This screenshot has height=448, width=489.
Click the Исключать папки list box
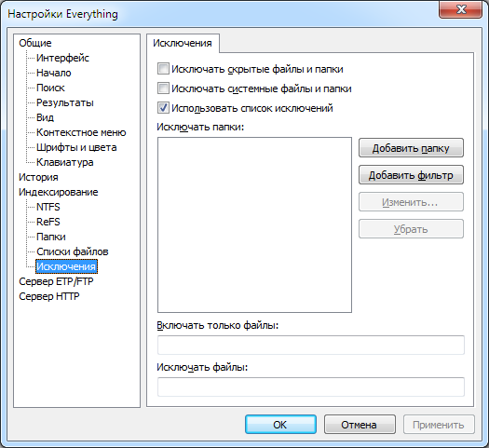(x=254, y=224)
